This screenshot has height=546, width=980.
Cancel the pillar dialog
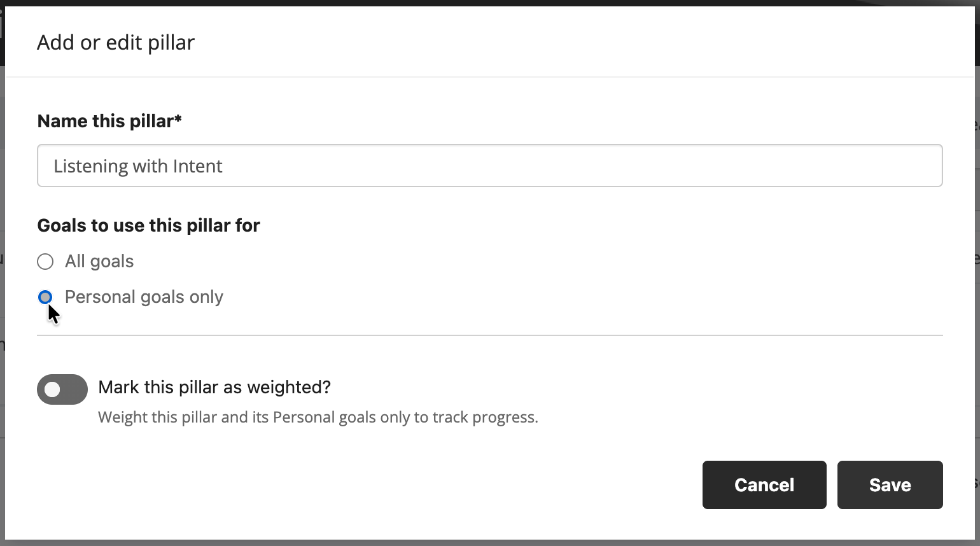coord(764,485)
